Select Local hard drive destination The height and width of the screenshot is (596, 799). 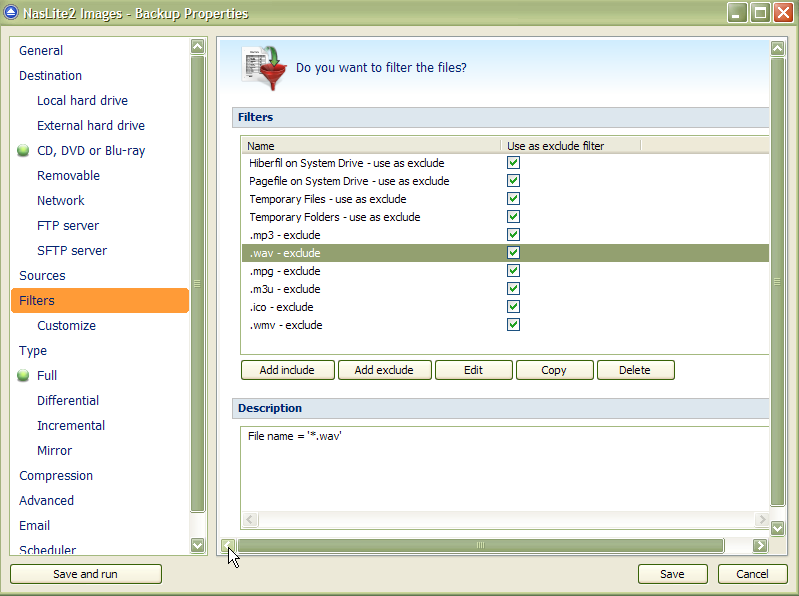coord(83,101)
